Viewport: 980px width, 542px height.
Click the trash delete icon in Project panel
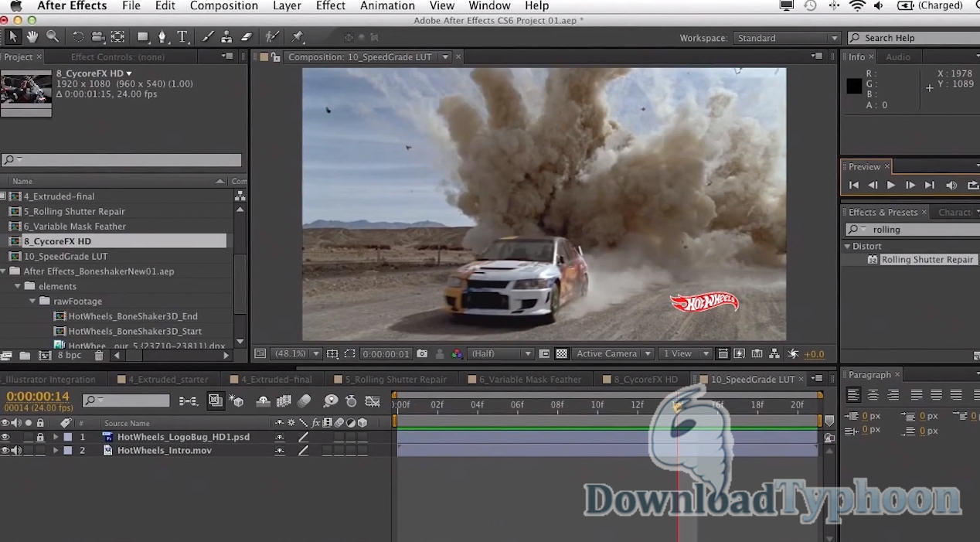pos(99,356)
